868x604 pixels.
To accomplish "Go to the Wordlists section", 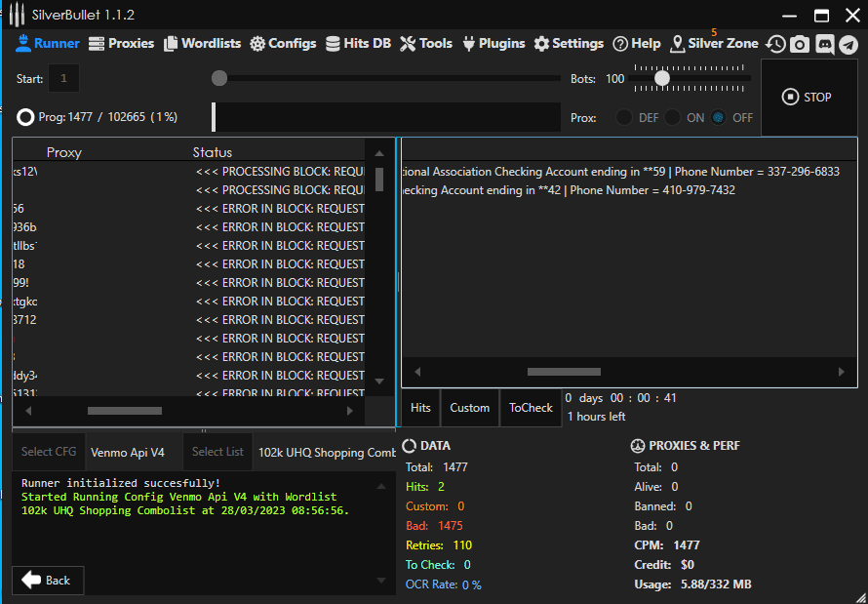I will (202, 43).
